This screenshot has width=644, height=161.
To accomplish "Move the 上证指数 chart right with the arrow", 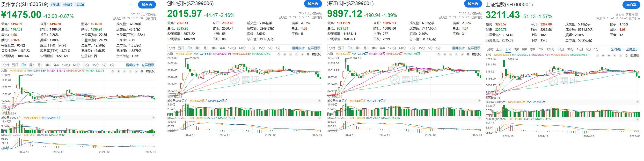I will pyautogui.click(x=621, y=56).
